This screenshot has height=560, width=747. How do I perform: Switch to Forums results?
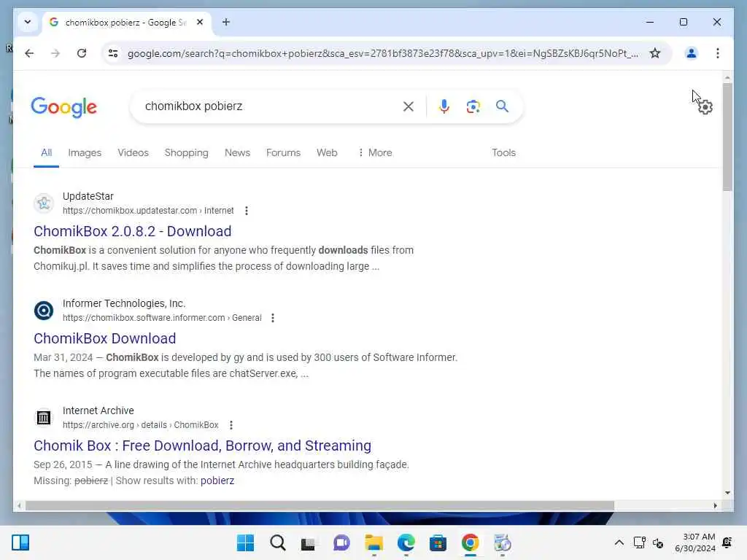click(283, 153)
